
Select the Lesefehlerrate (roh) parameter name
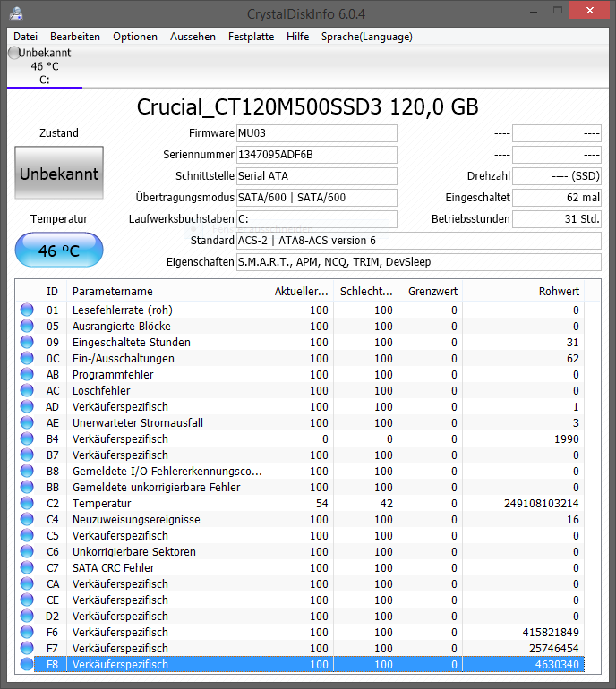pyautogui.click(x=123, y=310)
